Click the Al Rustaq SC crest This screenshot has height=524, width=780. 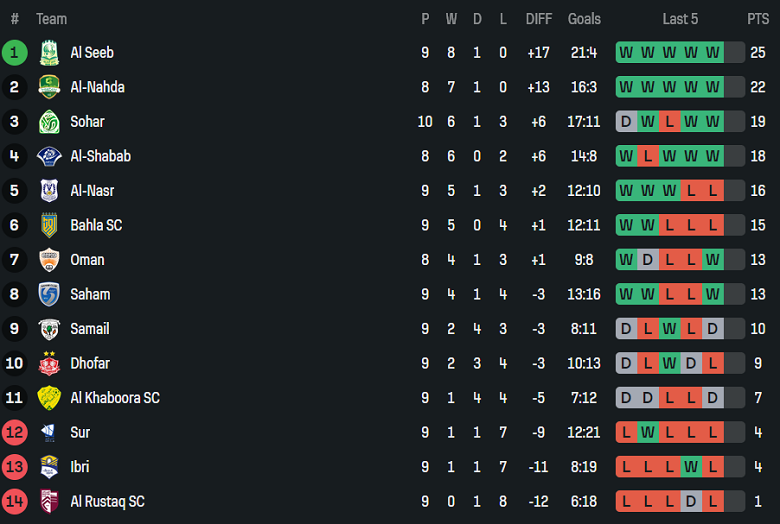click(48, 501)
